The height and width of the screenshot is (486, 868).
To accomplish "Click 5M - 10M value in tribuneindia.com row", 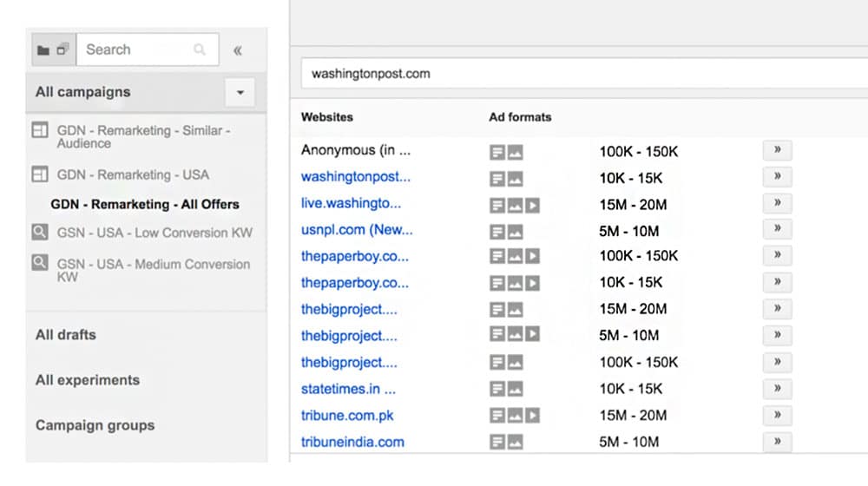I will [x=628, y=443].
